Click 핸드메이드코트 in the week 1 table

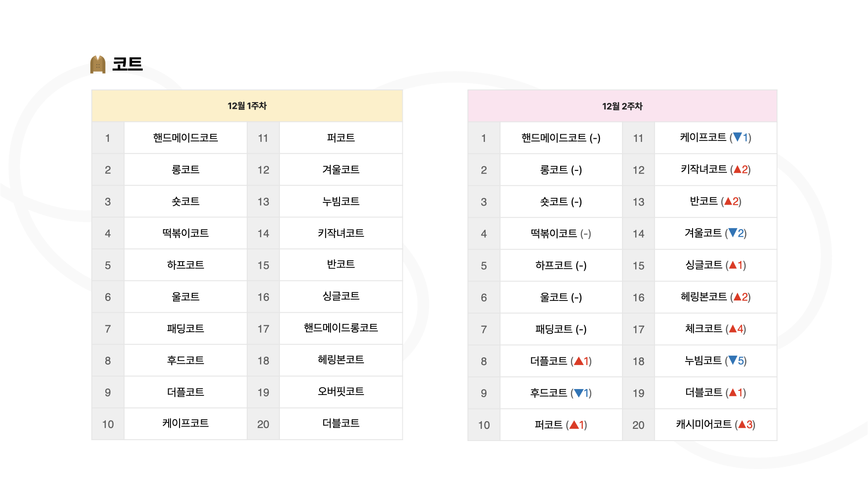[x=185, y=138]
